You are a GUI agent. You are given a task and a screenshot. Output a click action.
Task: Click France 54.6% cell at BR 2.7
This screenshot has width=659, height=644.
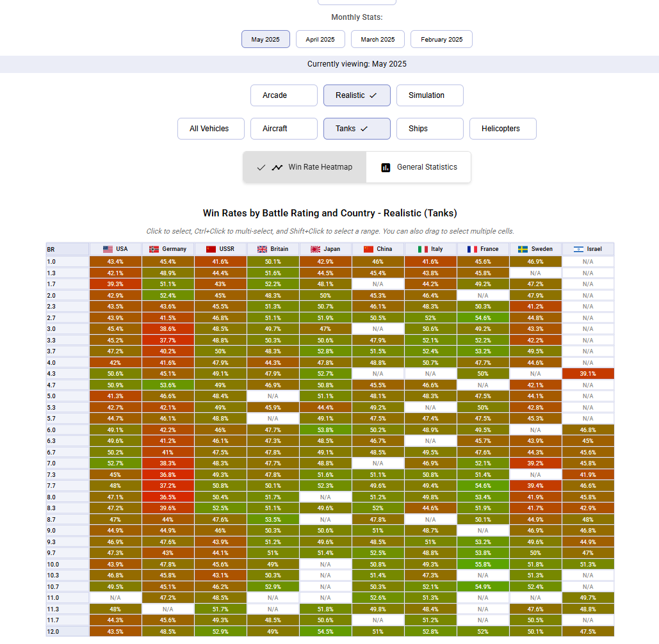pyautogui.click(x=483, y=318)
